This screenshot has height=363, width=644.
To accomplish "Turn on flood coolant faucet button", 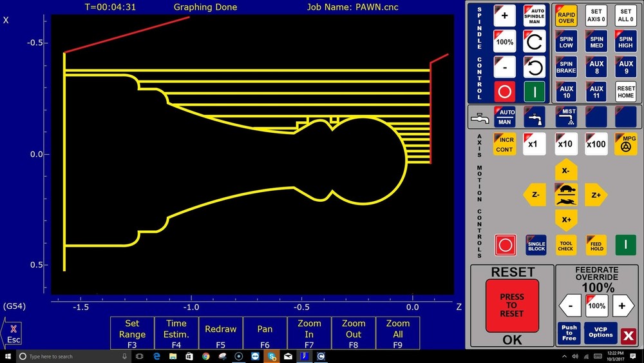I will pyautogui.click(x=535, y=117).
